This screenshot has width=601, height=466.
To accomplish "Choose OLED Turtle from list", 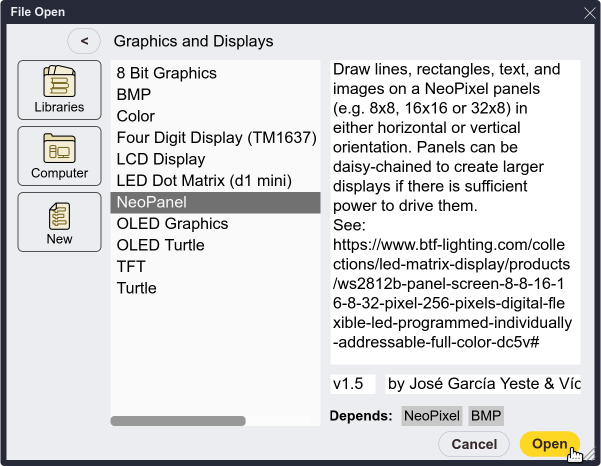I will 160,245.
